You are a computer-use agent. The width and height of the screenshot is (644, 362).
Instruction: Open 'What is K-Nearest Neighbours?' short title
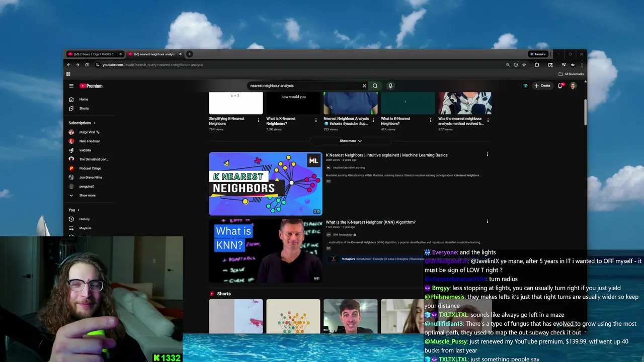pos(281,121)
